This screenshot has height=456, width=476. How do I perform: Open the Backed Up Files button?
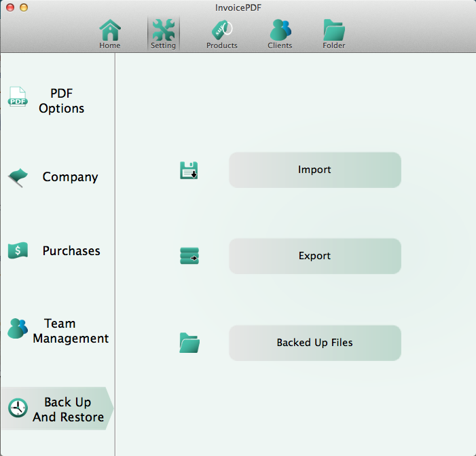point(315,343)
